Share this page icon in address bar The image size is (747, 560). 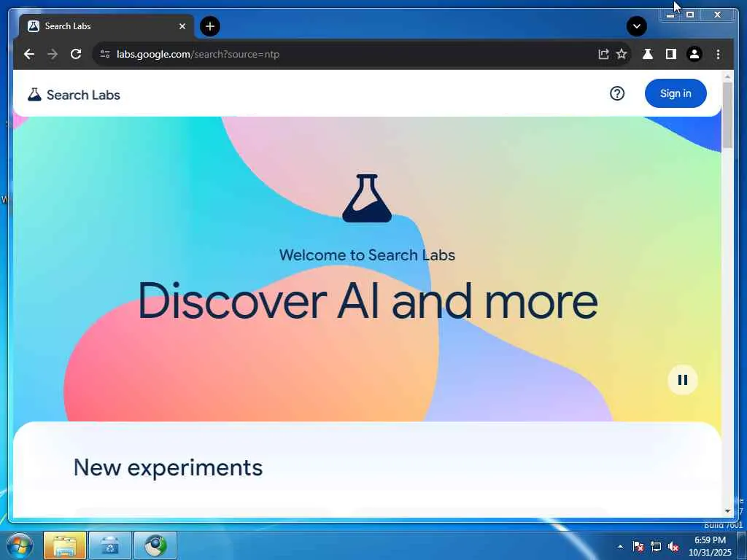click(603, 54)
